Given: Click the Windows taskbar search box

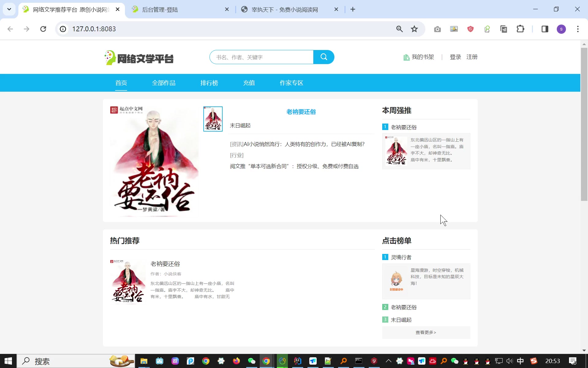Looking at the screenshot, I should pyautogui.click(x=76, y=361).
